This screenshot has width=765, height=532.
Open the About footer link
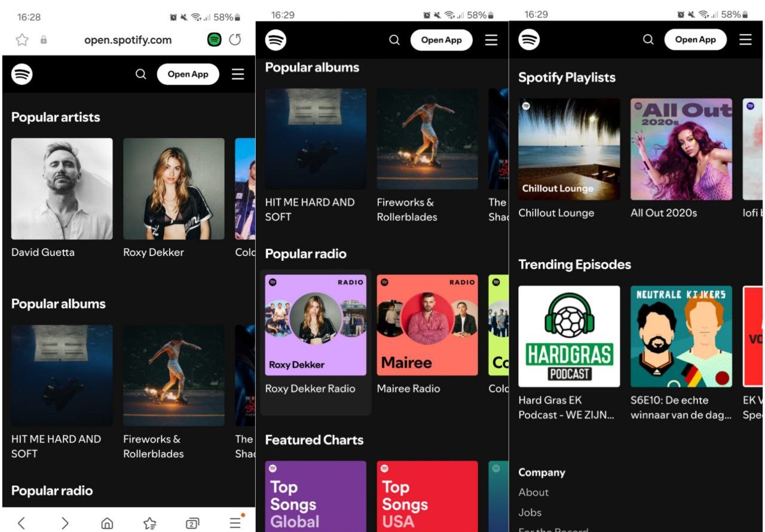pos(534,493)
